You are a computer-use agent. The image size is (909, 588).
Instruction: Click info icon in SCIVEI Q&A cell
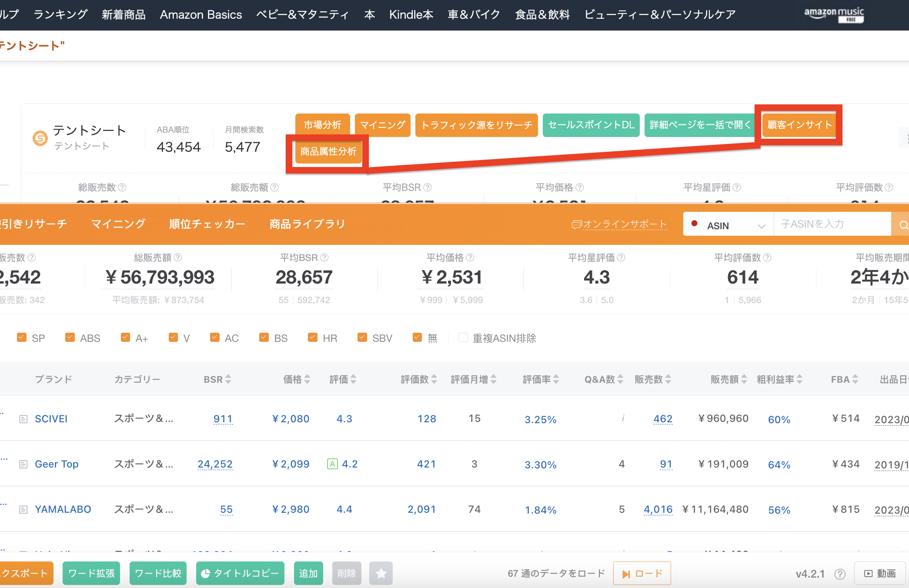(x=623, y=418)
